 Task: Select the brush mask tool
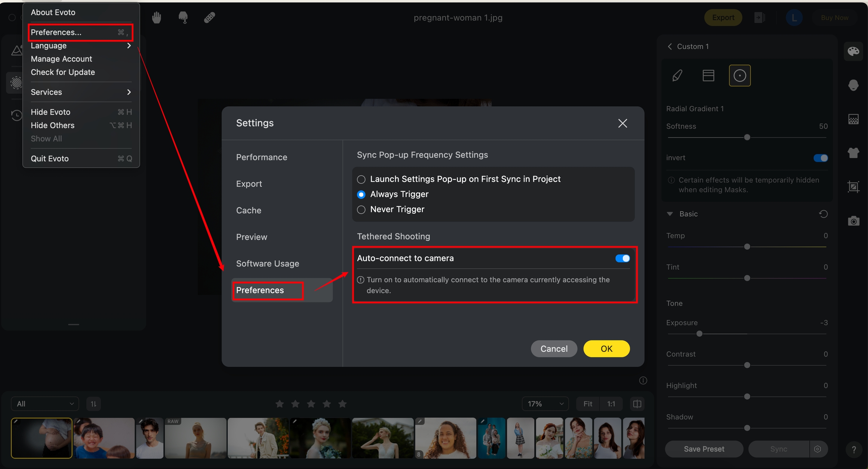click(x=677, y=76)
